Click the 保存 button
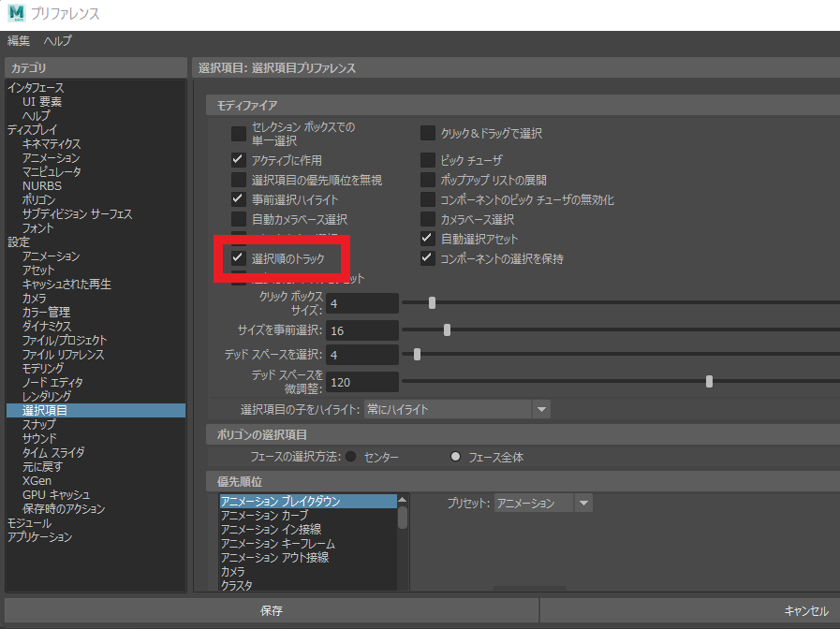 pos(271,610)
